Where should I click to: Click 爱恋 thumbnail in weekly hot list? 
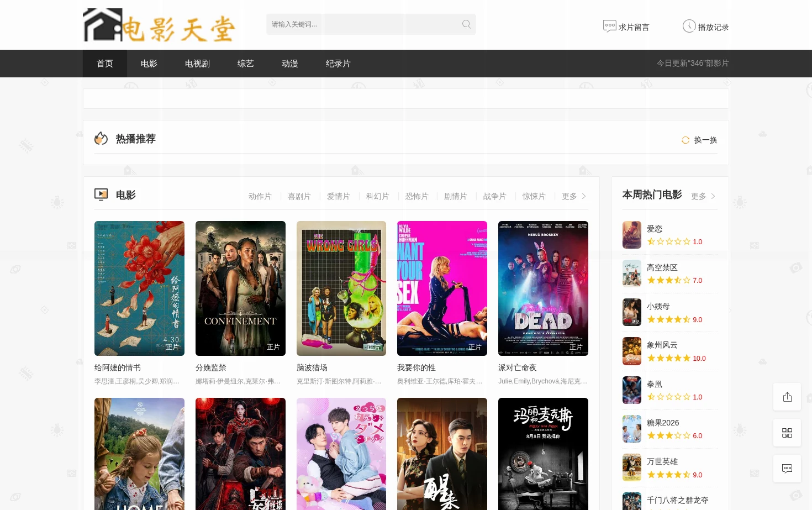coord(632,235)
